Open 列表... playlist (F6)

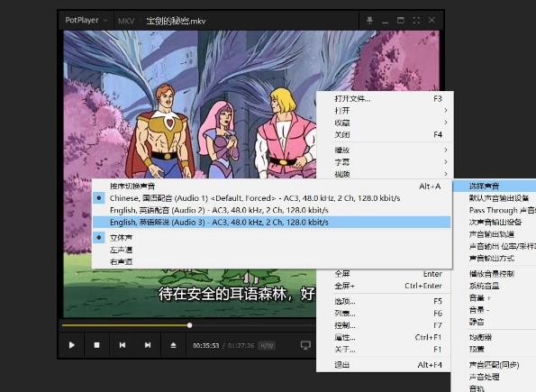385,313
